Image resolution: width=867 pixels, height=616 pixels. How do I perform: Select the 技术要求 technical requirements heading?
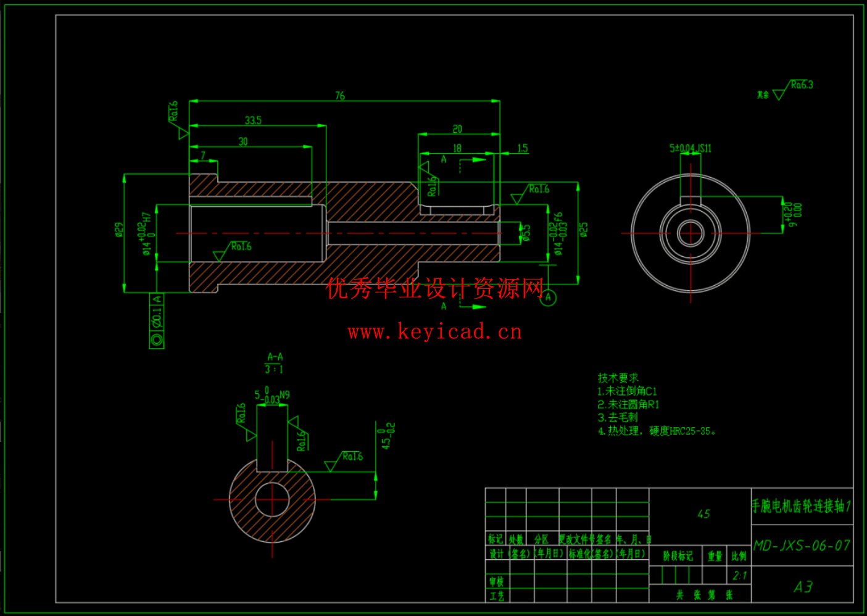pos(618,377)
